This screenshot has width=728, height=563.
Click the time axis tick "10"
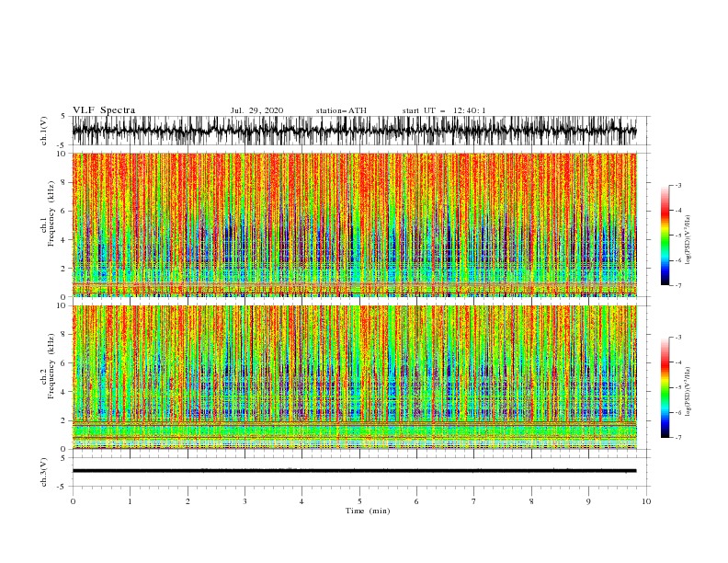(x=646, y=501)
